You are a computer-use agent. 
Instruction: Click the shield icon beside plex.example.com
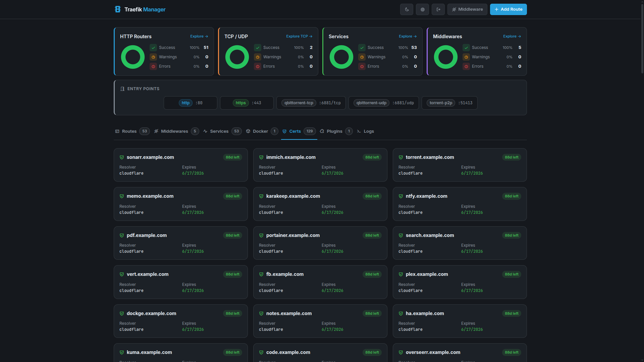(x=401, y=274)
